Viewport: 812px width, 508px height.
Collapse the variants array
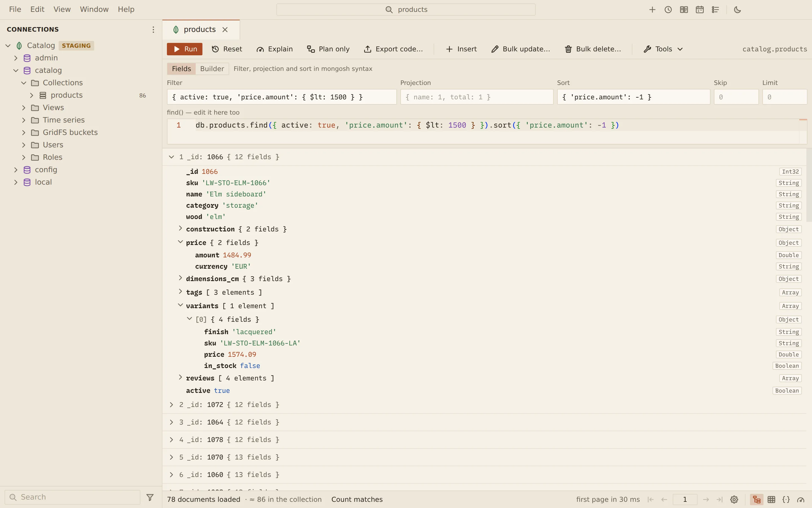(180, 305)
